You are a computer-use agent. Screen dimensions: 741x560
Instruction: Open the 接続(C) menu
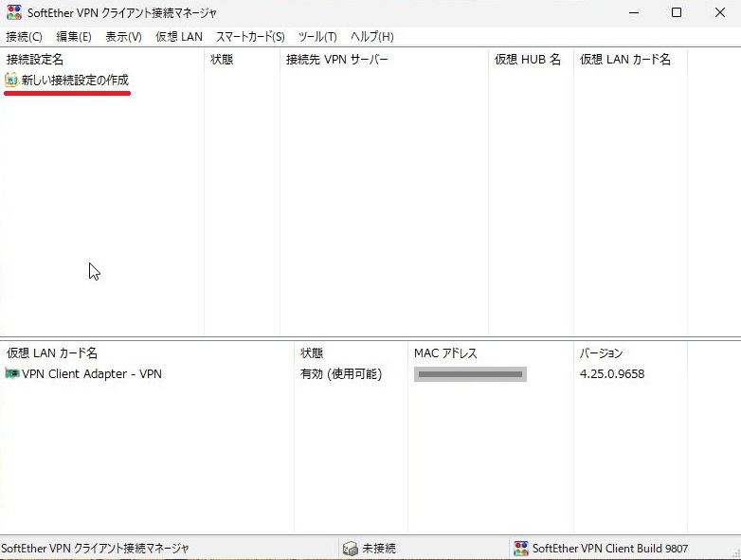tap(24, 37)
